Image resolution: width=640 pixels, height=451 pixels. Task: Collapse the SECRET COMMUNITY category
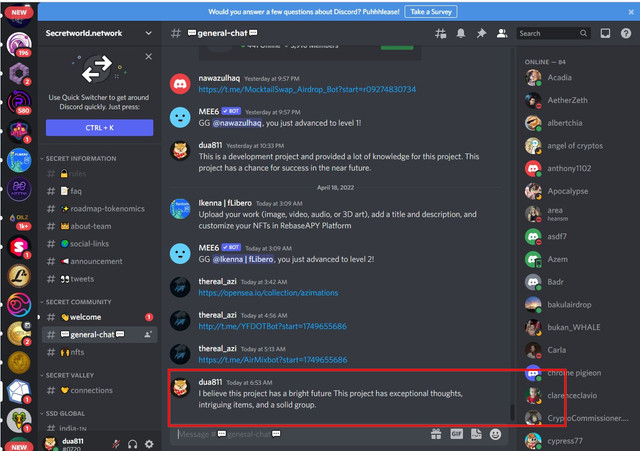76,302
